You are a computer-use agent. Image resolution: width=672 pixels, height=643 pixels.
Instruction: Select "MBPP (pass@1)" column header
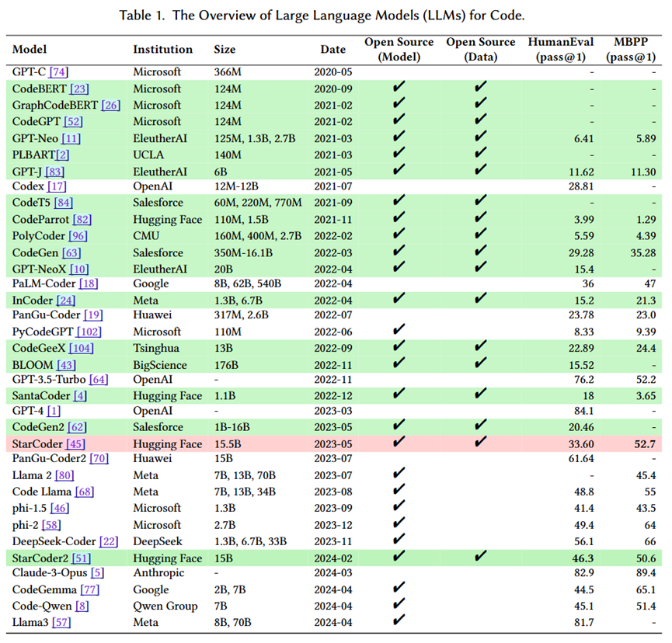tap(631, 49)
